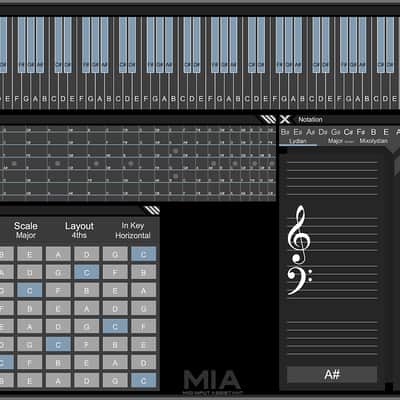Select the G# key in the Notation key row
The height and width of the screenshot is (400, 400).
[335, 132]
